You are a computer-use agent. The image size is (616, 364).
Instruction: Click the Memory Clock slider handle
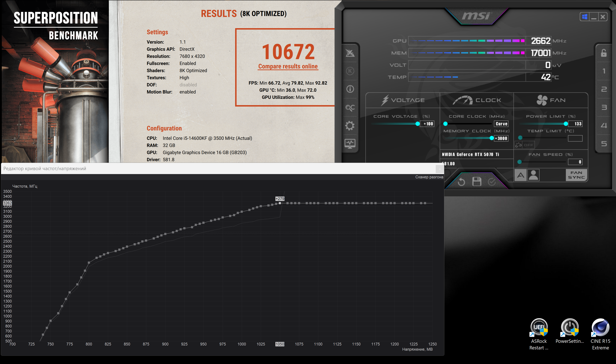point(491,138)
